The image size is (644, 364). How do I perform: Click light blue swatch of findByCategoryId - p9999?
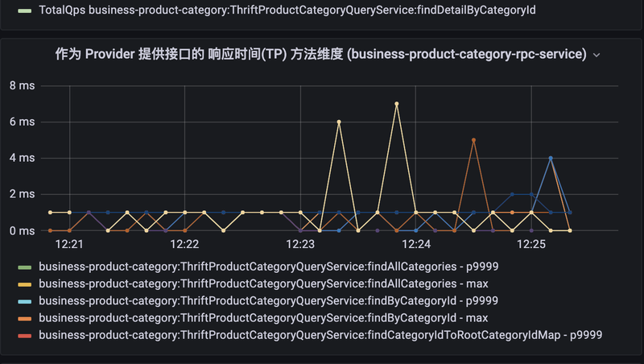(x=25, y=301)
